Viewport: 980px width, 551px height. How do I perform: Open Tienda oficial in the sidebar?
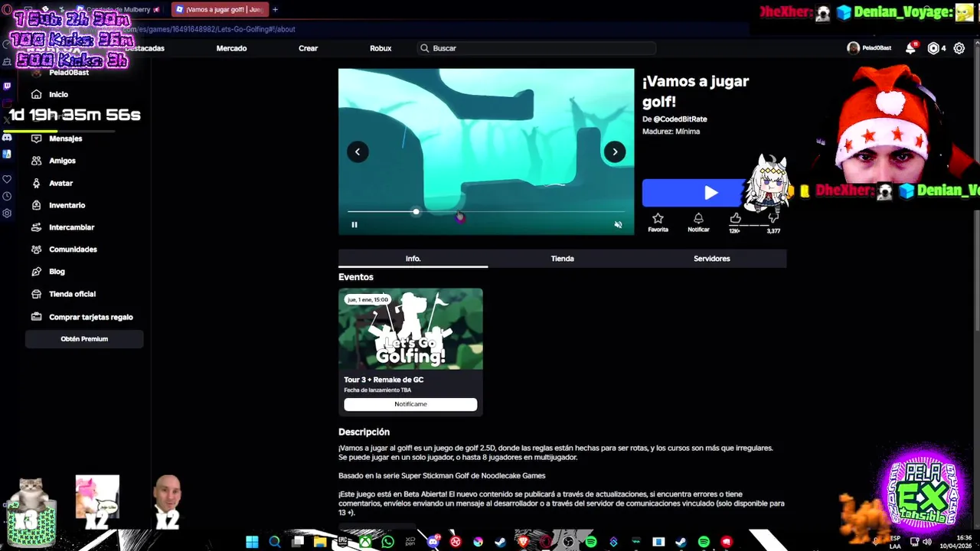(x=72, y=294)
